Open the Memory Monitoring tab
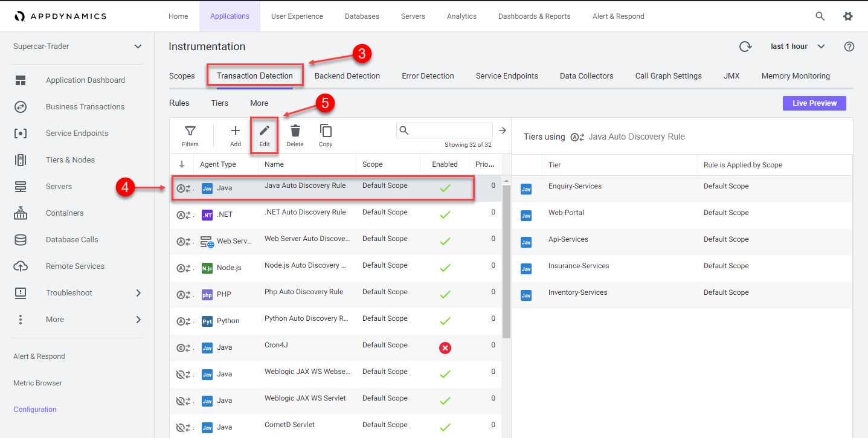Screen dimensions: 868x438 click(796, 76)
